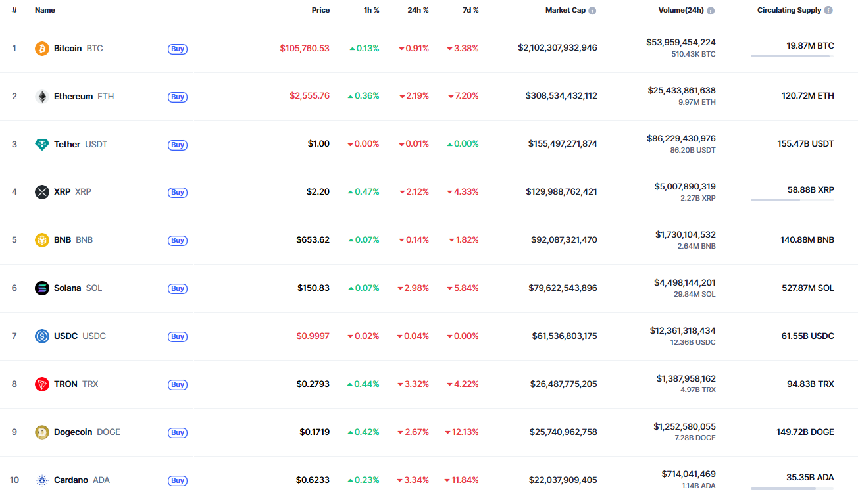
Task: Sort table by Price column header
Action: tap(320, 11)
